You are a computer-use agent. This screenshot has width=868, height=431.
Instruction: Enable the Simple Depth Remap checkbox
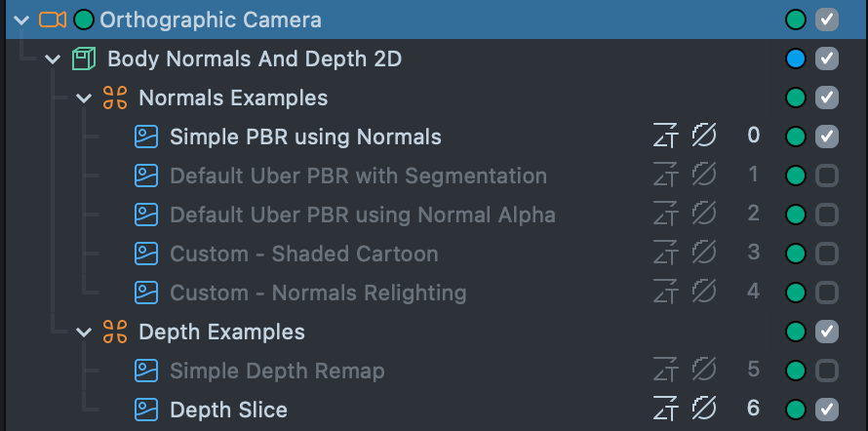[826, 371]
